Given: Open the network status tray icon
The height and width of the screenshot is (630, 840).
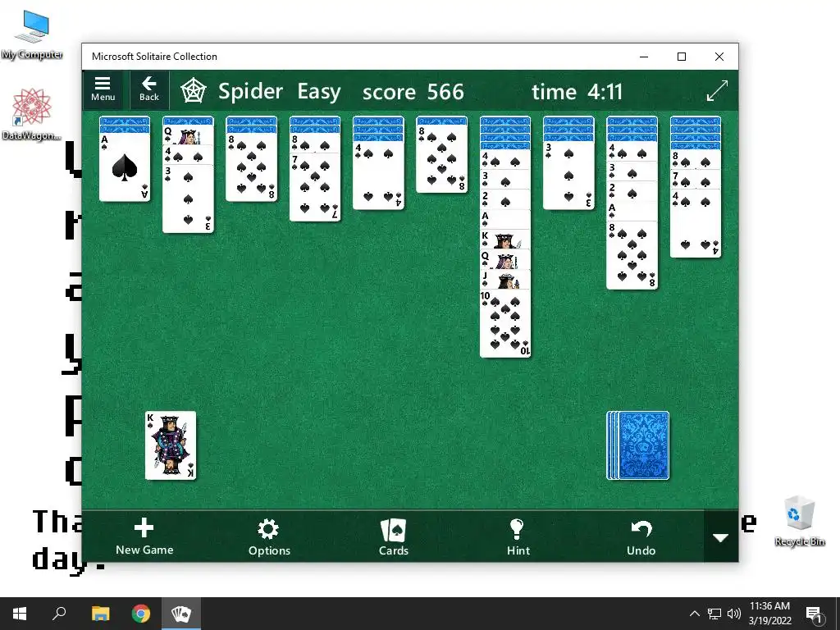Looking at the screenshot, I should (x=714, y=614).
